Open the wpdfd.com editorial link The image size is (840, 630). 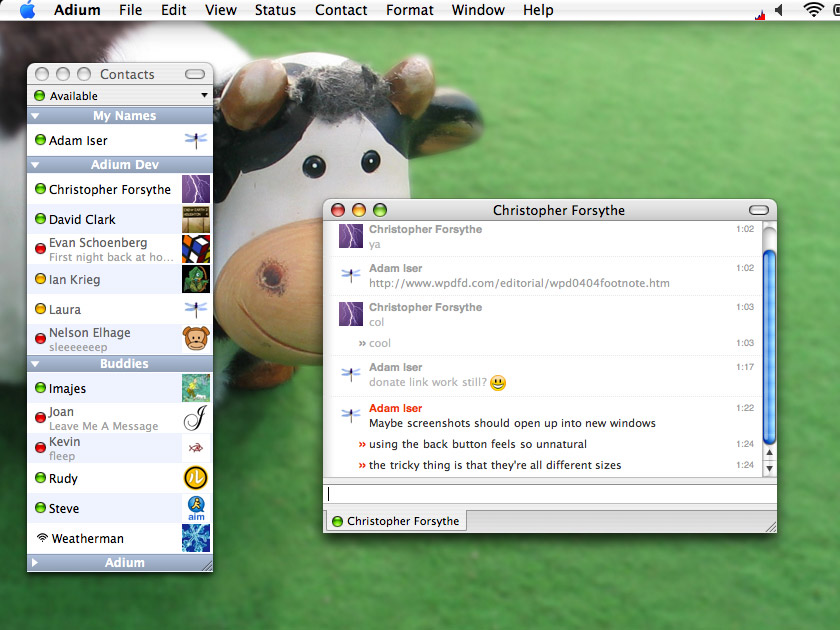[519, 283]
